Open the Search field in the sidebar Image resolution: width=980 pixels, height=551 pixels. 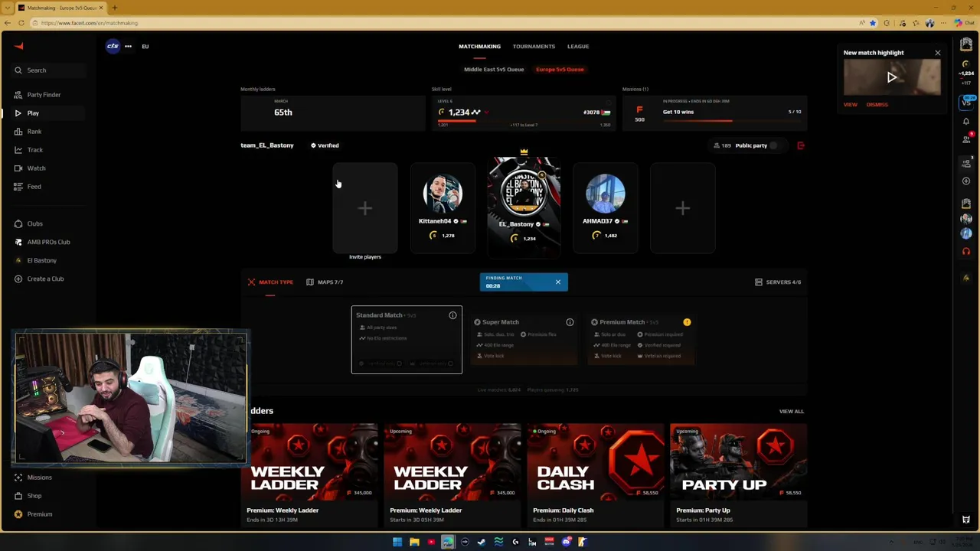pos(47,70)
